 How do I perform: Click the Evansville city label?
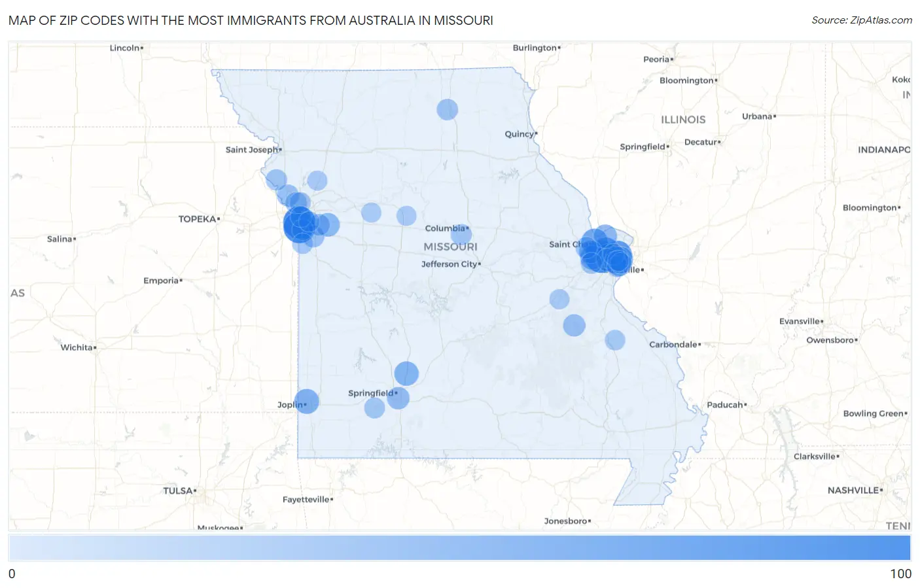800,322
